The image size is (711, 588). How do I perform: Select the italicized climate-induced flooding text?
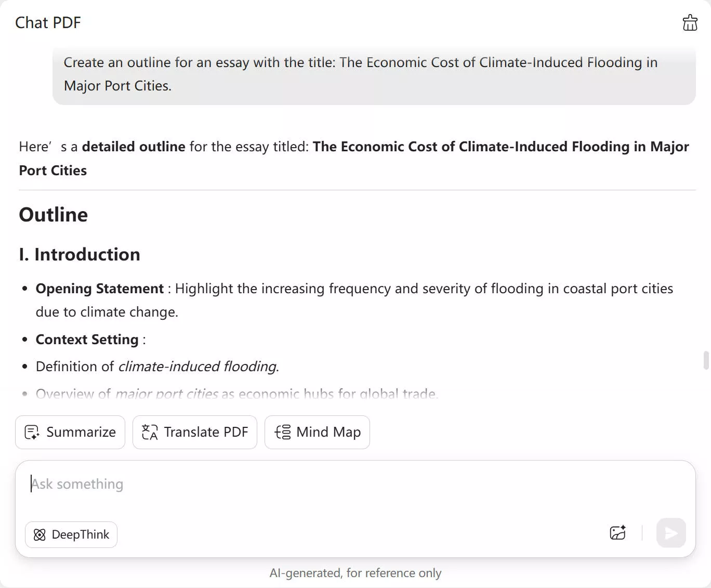click(x=198, y=366)
